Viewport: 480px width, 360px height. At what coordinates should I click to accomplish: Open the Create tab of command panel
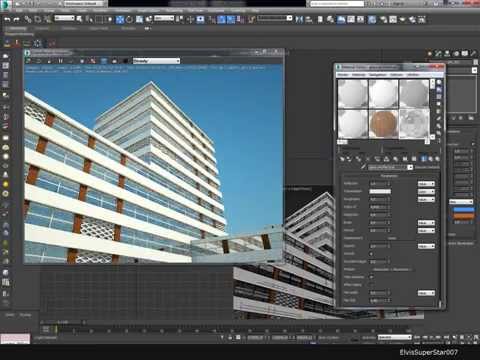(430, 53)
